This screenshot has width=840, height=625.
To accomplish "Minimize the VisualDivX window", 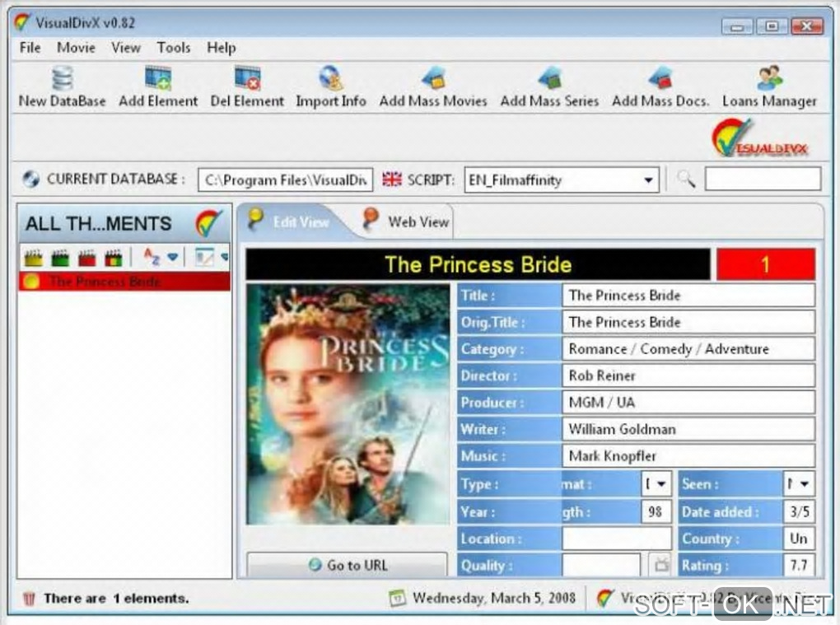I will [x=737, y=26].
